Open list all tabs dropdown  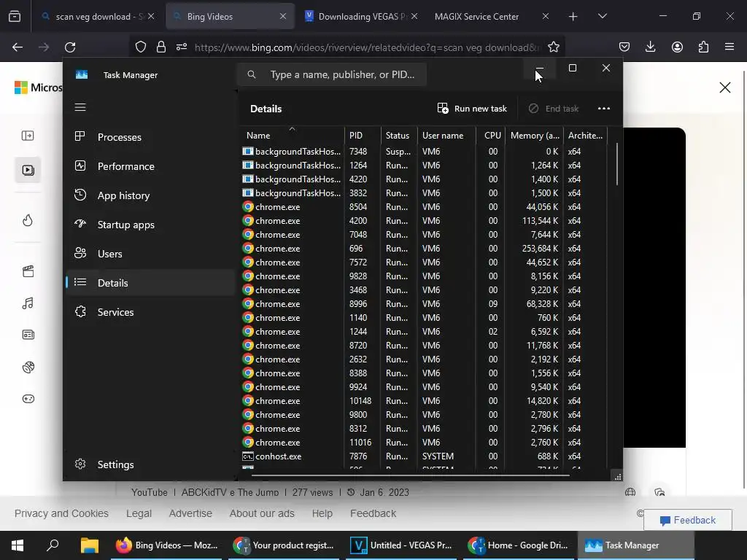pyautogui.click(x=602, y=16)
